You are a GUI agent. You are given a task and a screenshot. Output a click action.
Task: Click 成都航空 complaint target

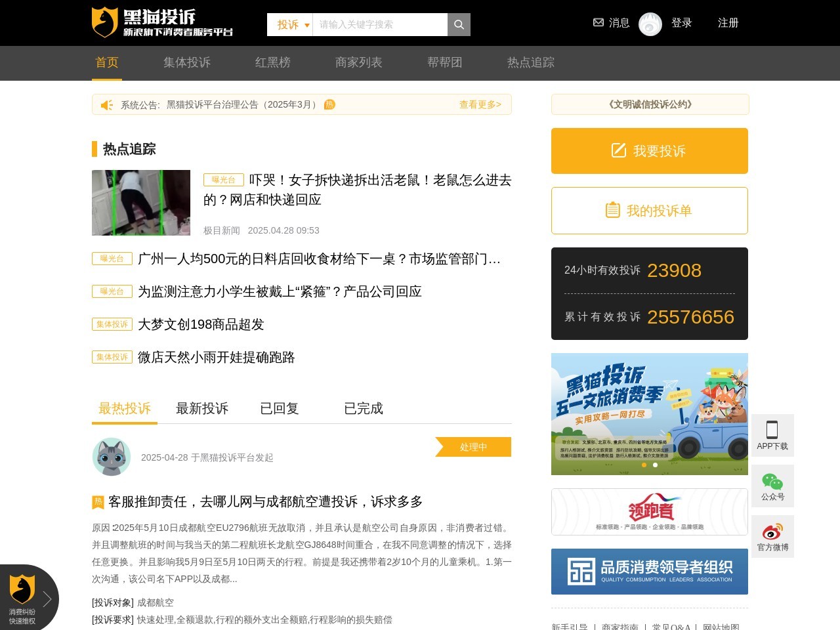click(156, 602)
